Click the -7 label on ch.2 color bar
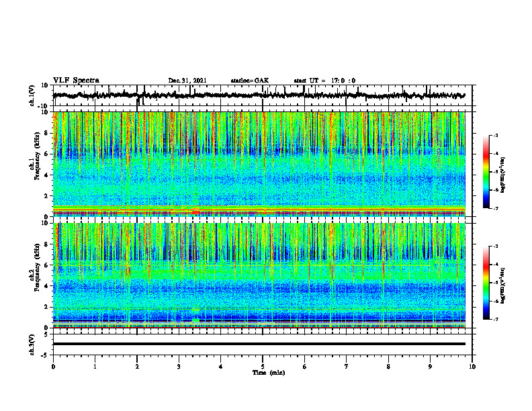This screenshot has width=532, height=411. point(494,319)
